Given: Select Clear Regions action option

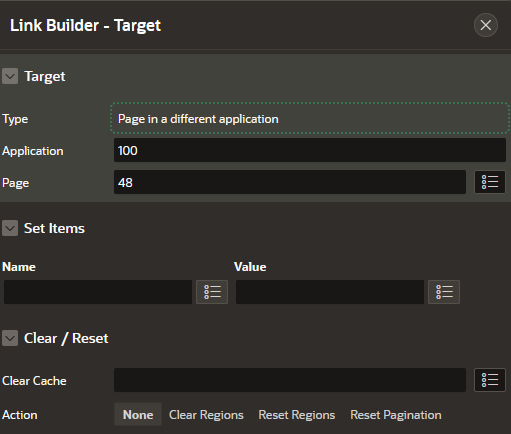Looking at the screenshot, I should tap(206, 415).
